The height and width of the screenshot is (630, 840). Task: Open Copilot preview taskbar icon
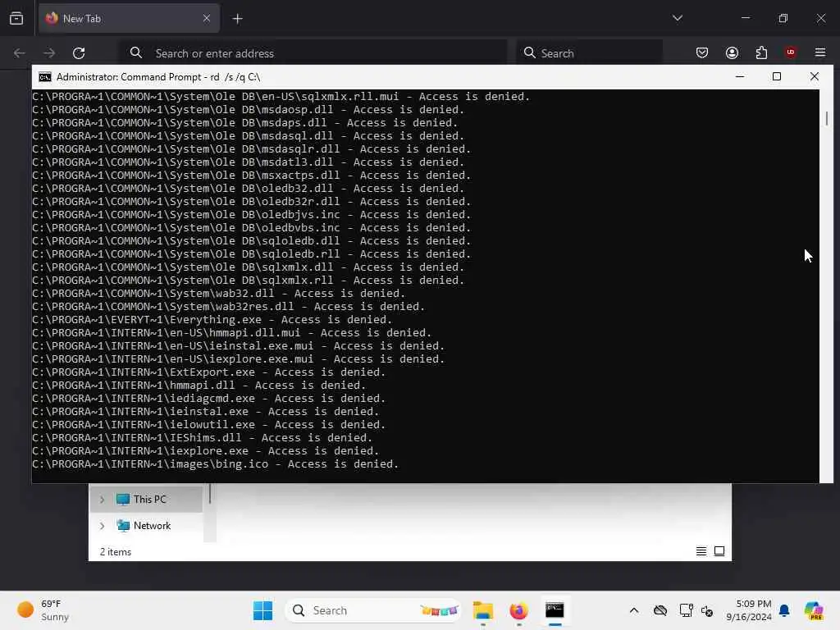pos(815,610)
